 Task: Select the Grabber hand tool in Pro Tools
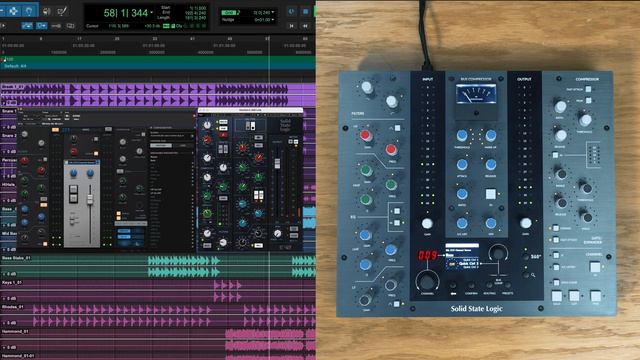click(29, 11)
